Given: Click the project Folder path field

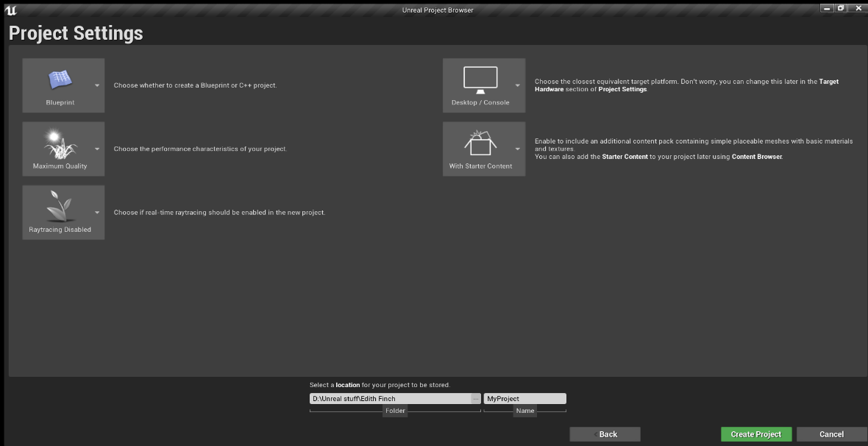Looking at the screenshot, I should pos(390,398).
